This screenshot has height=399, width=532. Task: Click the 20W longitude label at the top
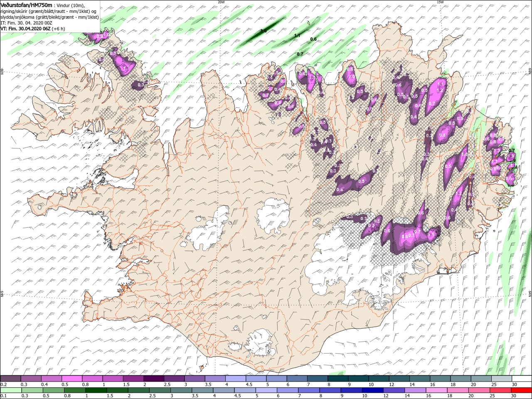coord(221,2)
